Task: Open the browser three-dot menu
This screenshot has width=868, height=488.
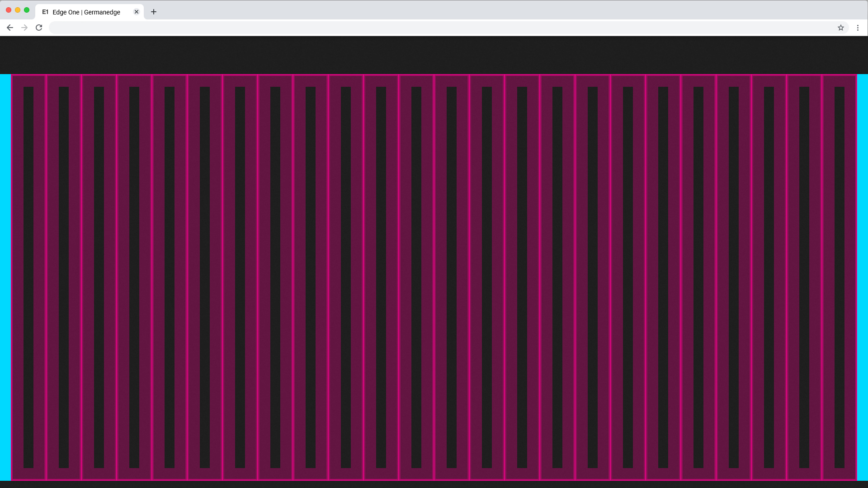Action: click(x=858, y=28)
